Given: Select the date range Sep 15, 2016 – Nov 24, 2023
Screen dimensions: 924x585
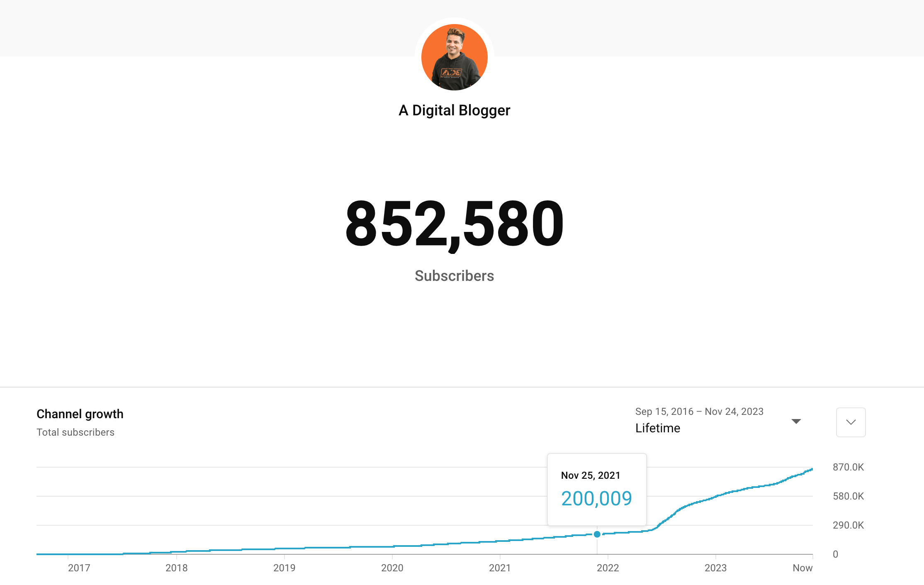Looking at the screenshot, I should 699,411.
